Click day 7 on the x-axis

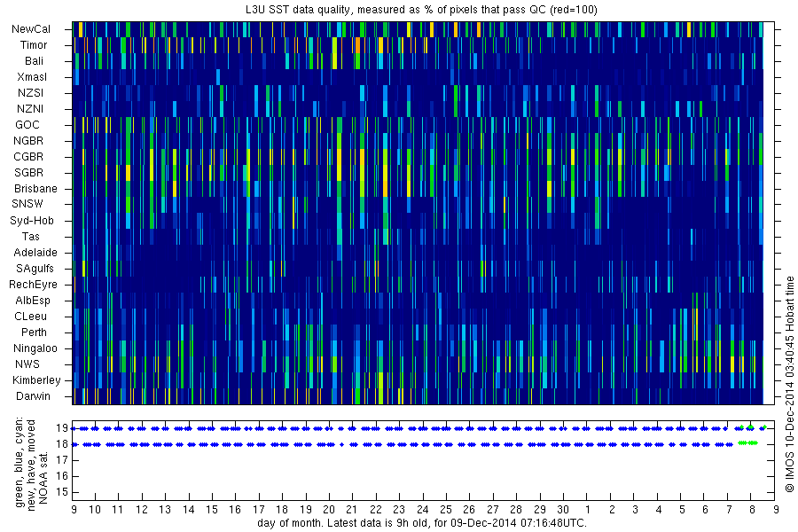[729, 510]
